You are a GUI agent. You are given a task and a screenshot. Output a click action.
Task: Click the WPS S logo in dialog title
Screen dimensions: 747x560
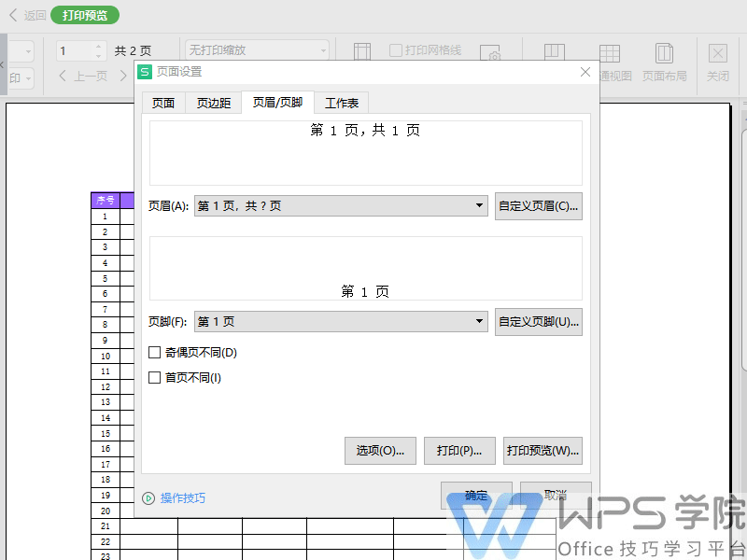pos(145,72)
